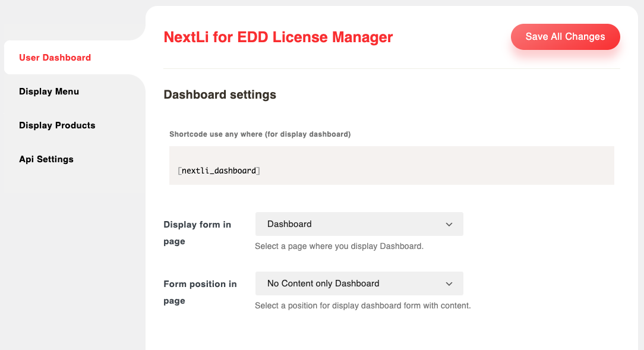Screen dimensions: 644x350
Task: Click the selected 'Dashboard' page value
Action: tap(289, 224)
